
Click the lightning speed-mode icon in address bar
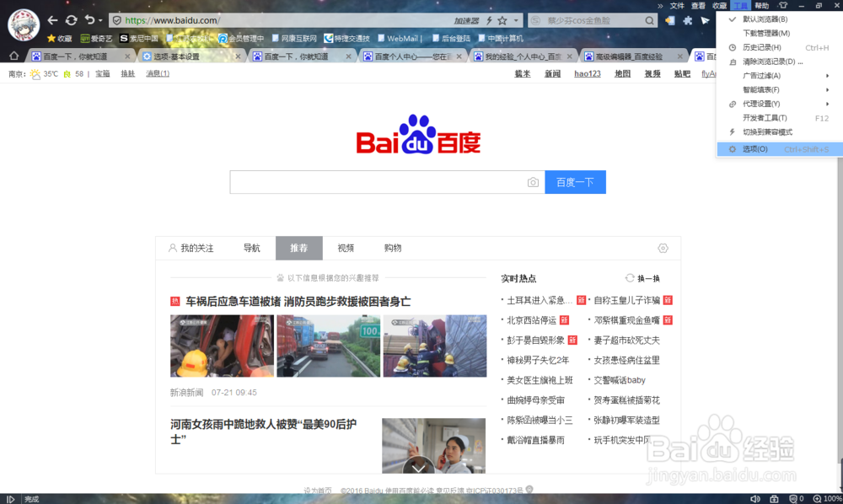(489, 20)
